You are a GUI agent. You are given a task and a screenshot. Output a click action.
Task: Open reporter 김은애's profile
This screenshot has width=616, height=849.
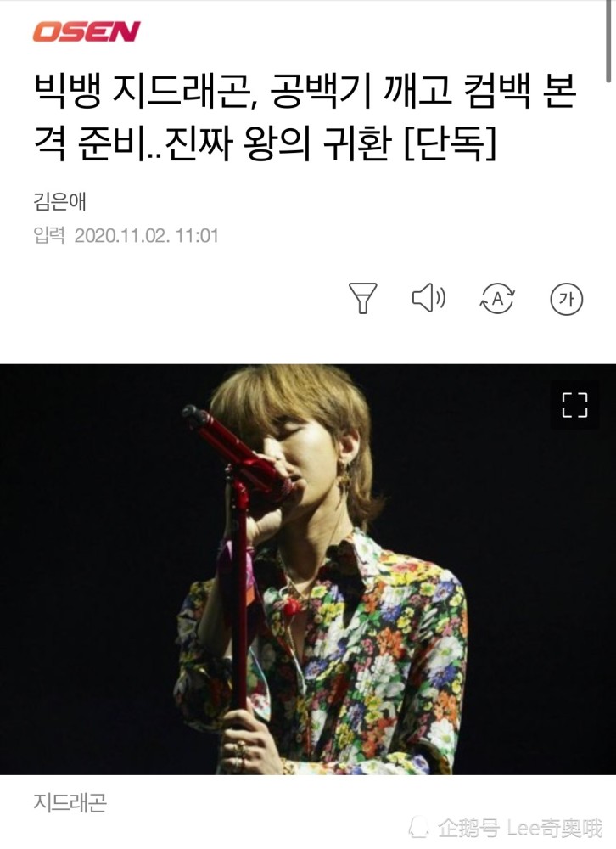click(x=59, y=201)
